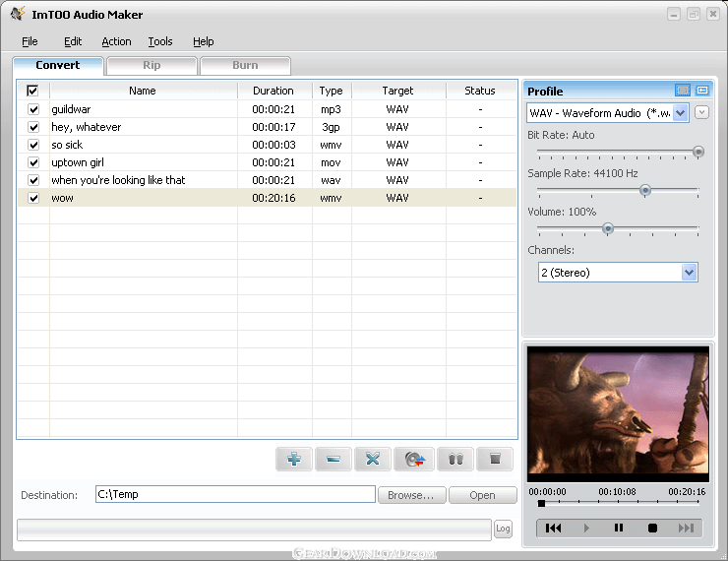728x561 pixels.
Task: Sort list by Duration column header
Action: click(273, 91)
